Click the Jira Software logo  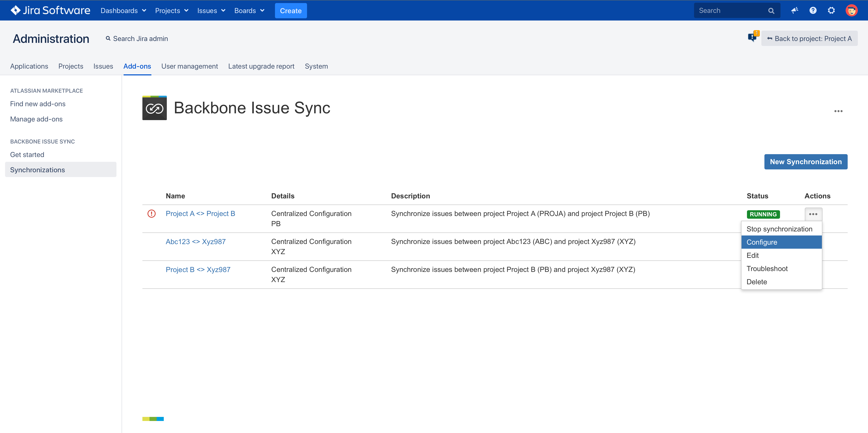click(51, 11)
